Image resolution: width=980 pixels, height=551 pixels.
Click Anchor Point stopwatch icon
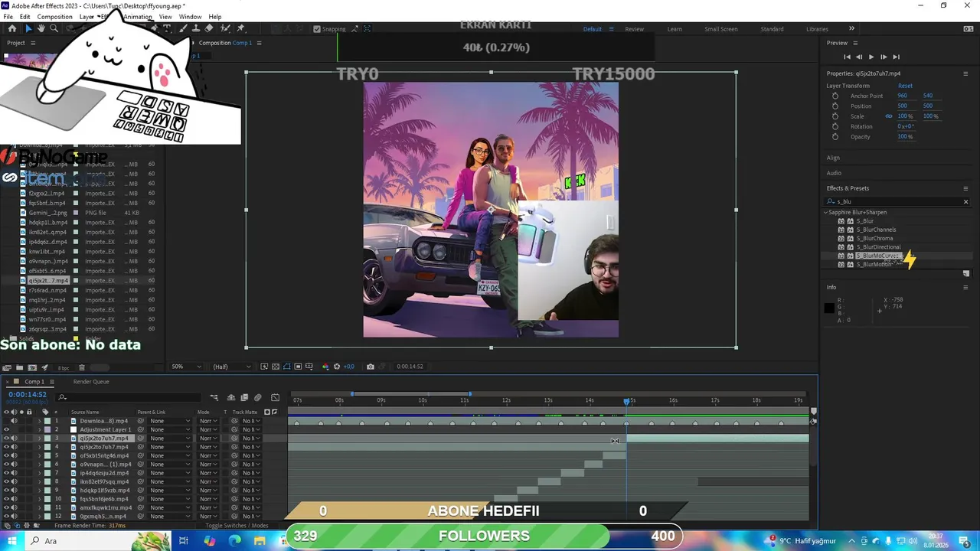(835, 96)
